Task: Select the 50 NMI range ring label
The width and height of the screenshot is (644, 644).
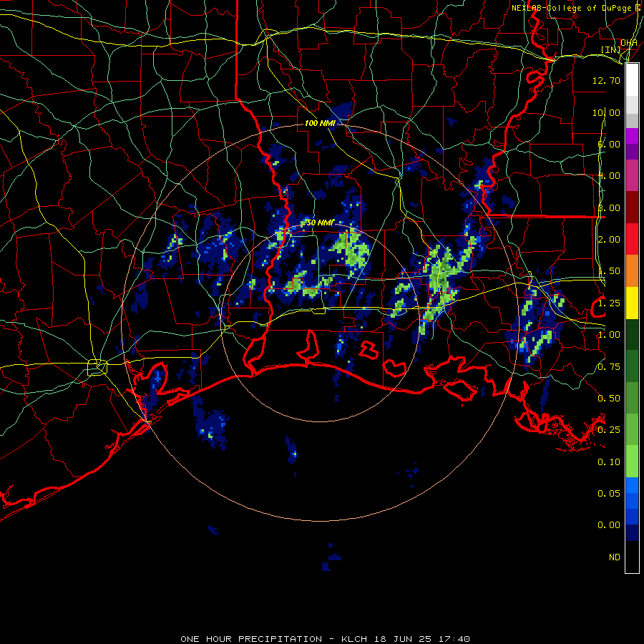Action: [x=320, y=223]
